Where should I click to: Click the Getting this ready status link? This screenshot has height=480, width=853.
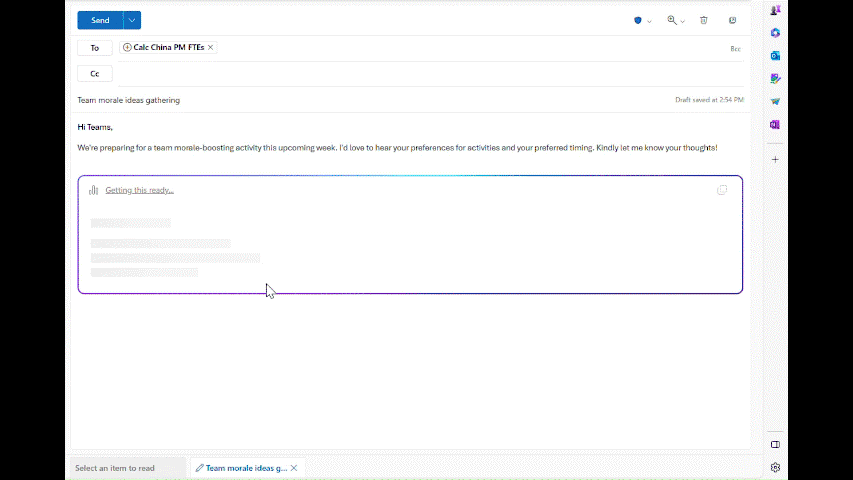[x=139, y=190]
